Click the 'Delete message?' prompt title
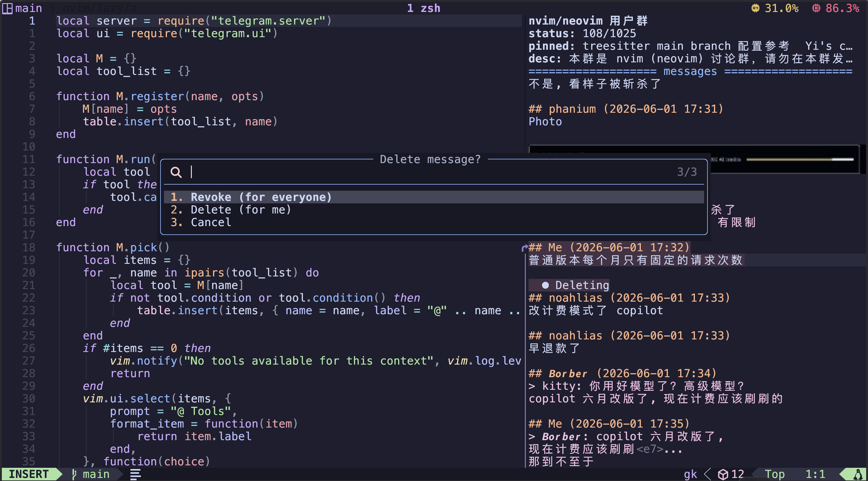868x481 pixels. pyautogui.click(x=430, y=159)
